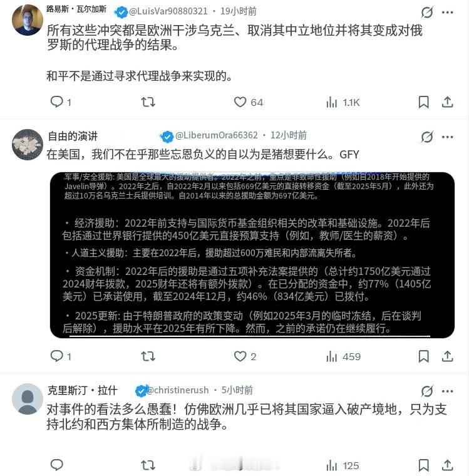
Task: Repost the @LuisVar90880321 tweet
Action: [x=148, y=102]
